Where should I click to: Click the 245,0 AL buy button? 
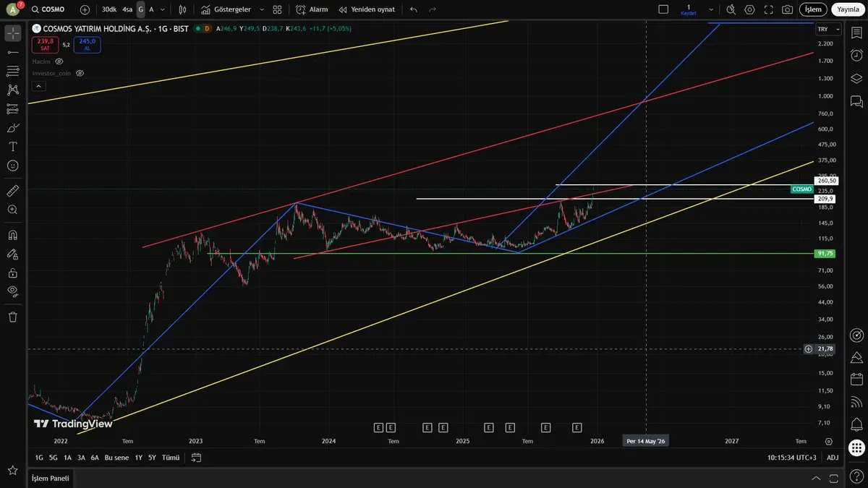click(x=87, y=44)
